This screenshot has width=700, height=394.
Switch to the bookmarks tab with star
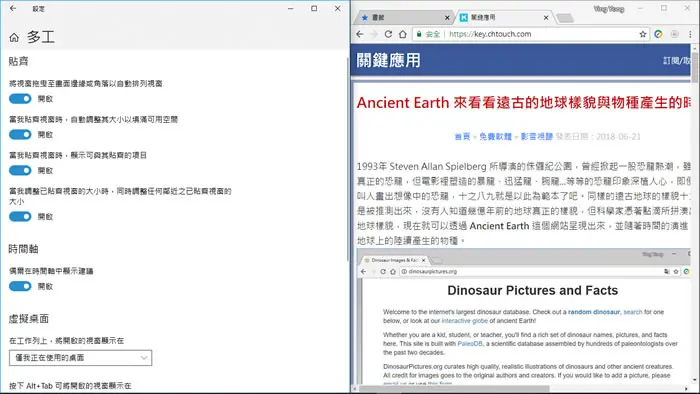(x=402, y=17)
